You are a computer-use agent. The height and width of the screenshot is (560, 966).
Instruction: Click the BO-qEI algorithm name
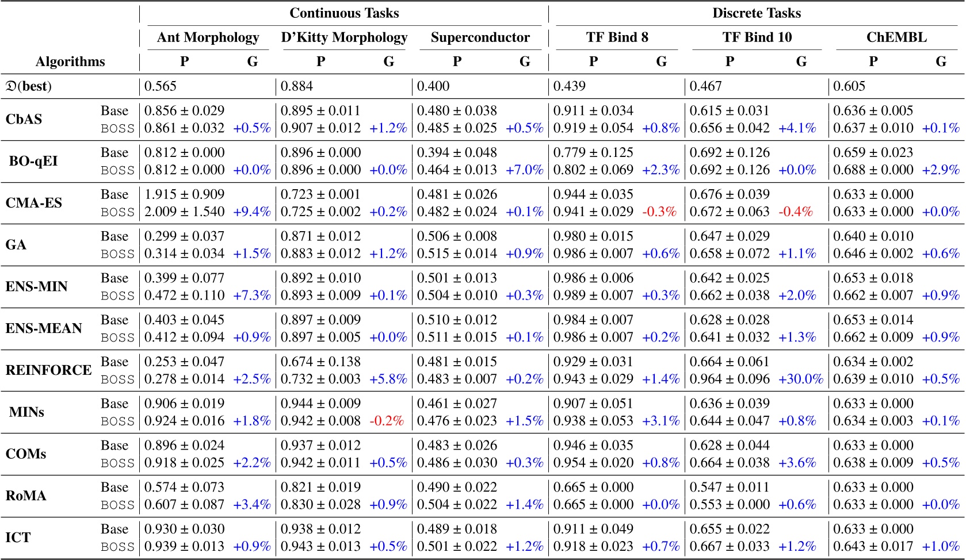click(32, 161)
